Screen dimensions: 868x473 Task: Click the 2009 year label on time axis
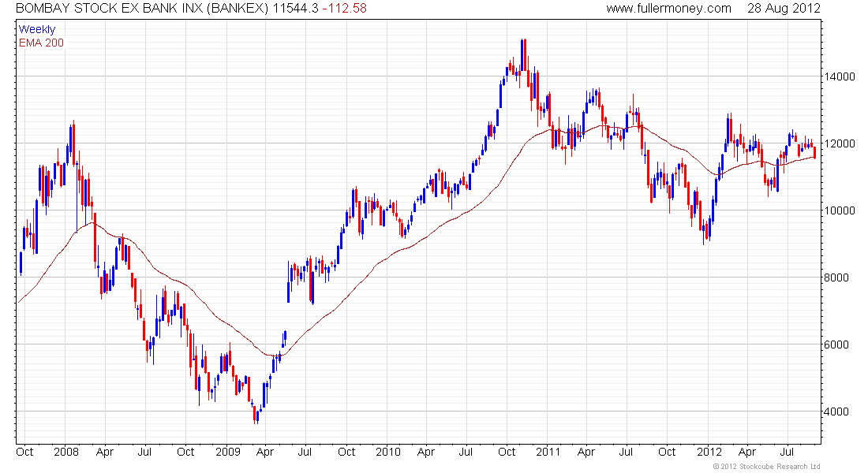(227, 452)
